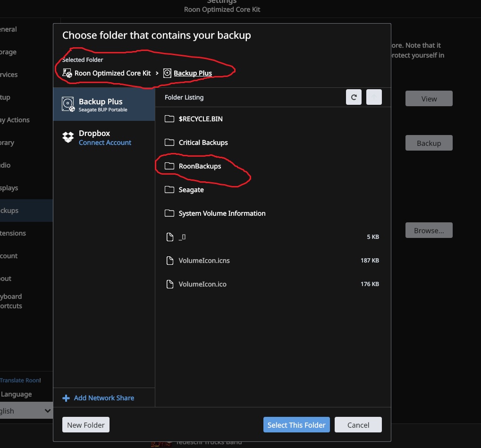The height and width of the screenshot is (448, 481).
Task: Open the Services settings tab
Action: click(x=9, y=75)
